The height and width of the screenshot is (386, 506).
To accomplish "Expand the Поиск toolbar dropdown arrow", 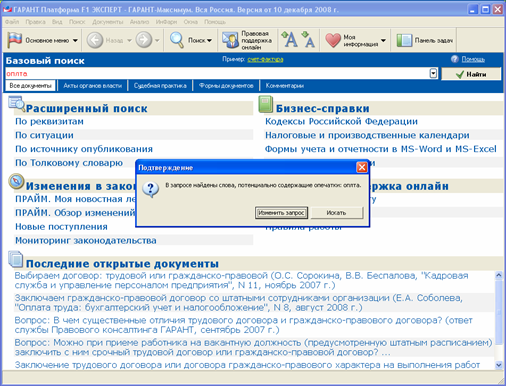I will click(x=209, y=40).
